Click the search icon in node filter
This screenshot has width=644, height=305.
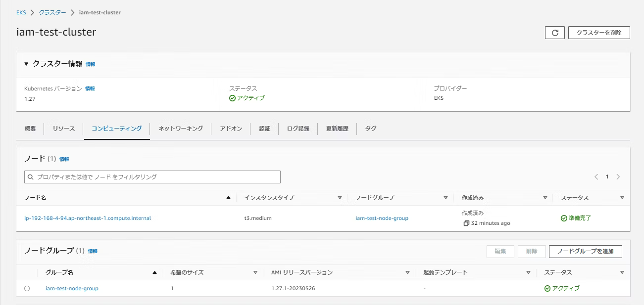pyautogui.click(x=31, y=177)
